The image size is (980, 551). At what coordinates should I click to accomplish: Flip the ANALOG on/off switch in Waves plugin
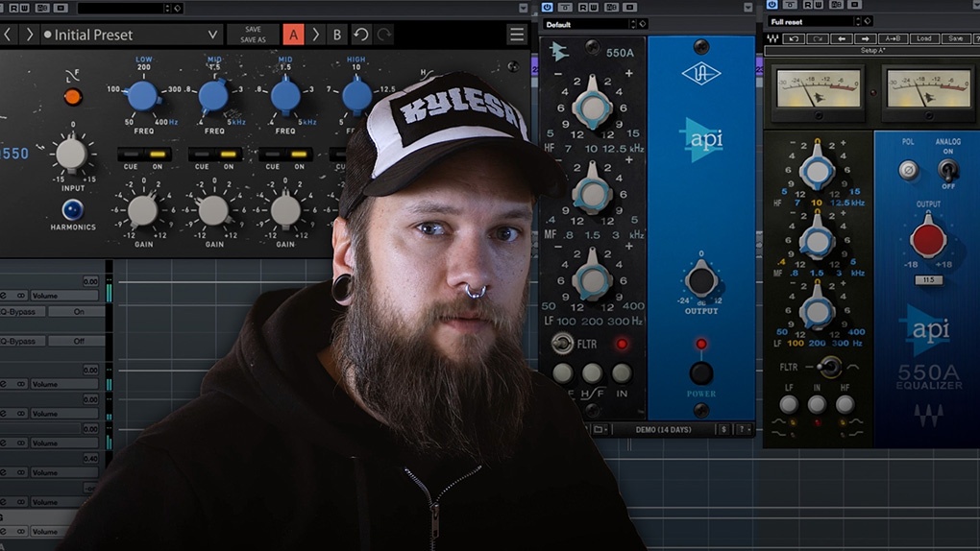coord(948,169)
